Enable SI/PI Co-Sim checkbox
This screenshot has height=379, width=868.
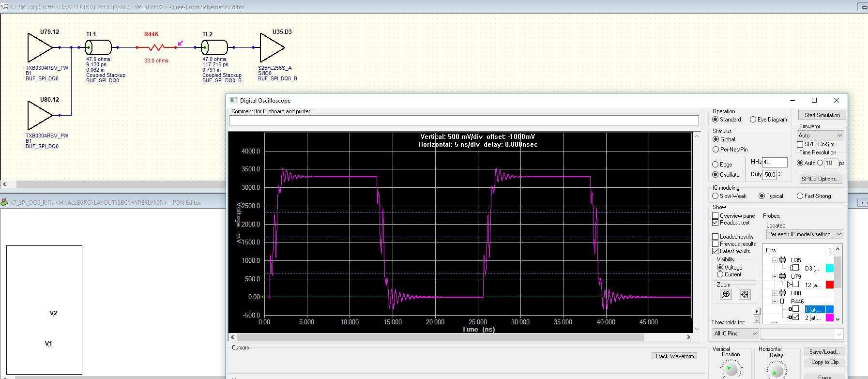click(x=800, y=144)
